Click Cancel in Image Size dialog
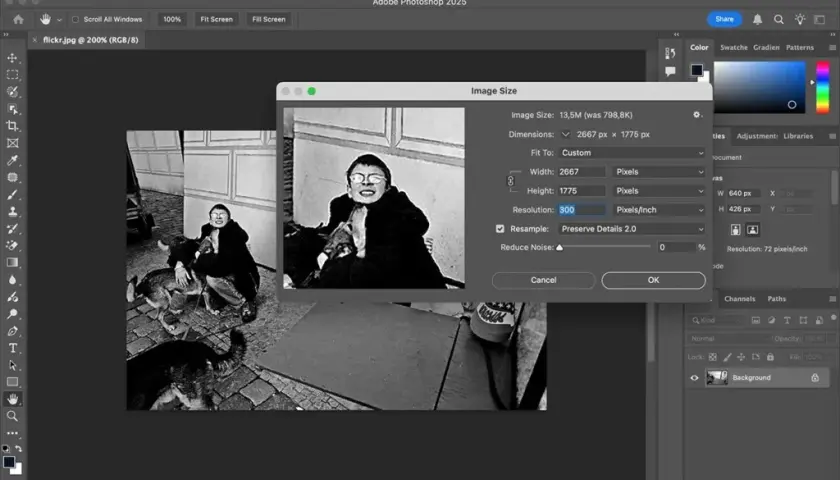Image resolution: width=840 pixels, height=480 pixels. (543, 280)
